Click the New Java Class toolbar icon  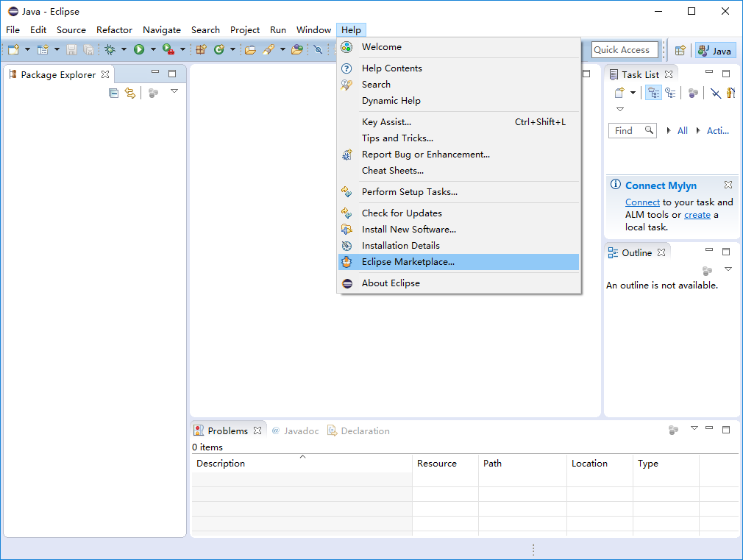(x=219, y=50)
